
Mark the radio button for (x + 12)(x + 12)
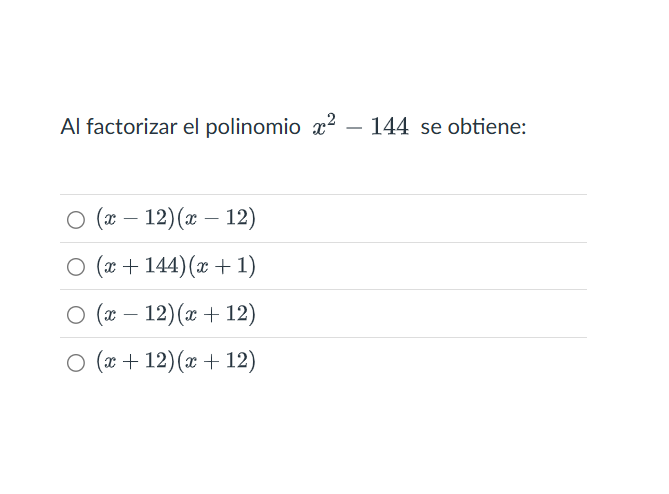click(x=76, y=363)
